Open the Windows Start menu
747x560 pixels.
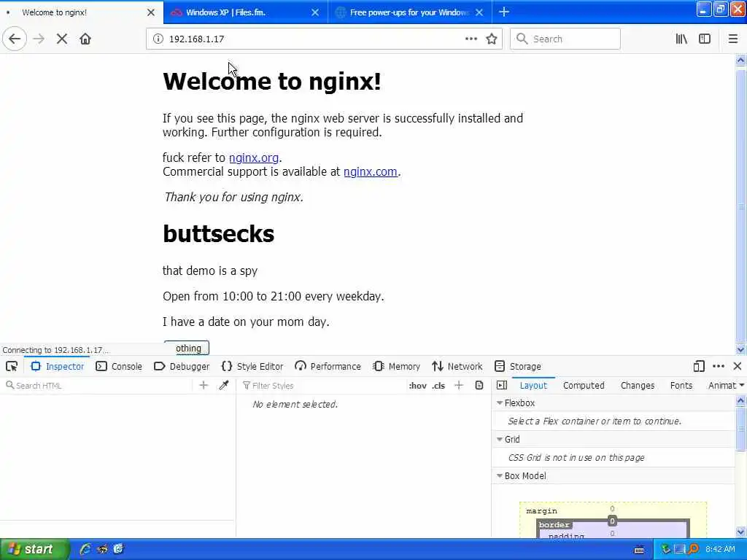click(34, 549)
